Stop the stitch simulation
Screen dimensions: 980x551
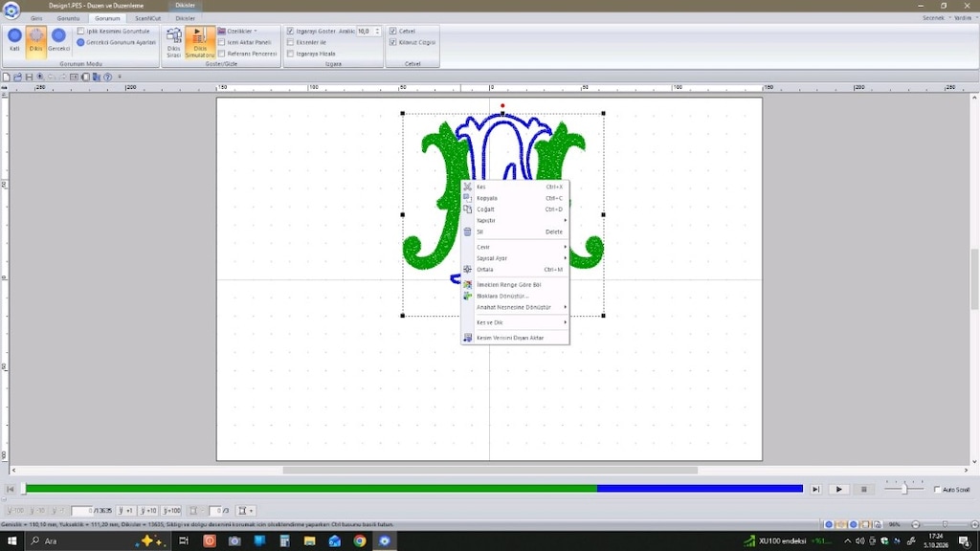pyautogui.click(x=864, y=489)
